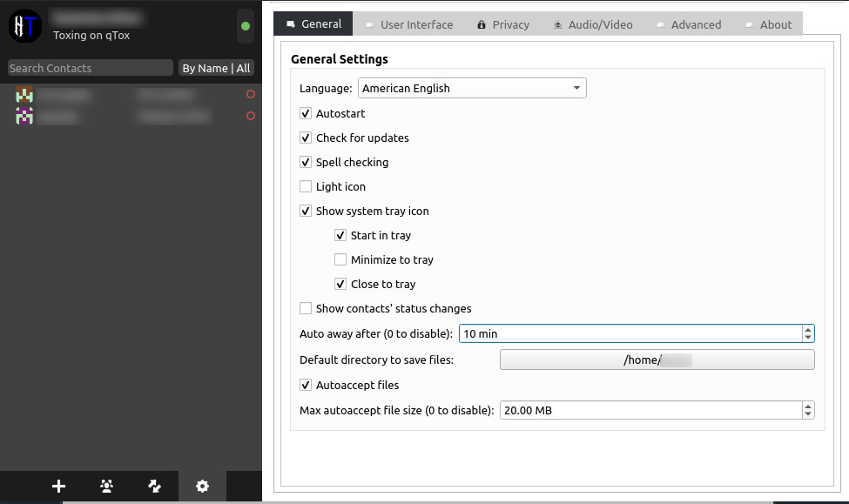849x504 pixels.
Task: Click the Privacy tab lock icon
Action: tap(482, 25)
